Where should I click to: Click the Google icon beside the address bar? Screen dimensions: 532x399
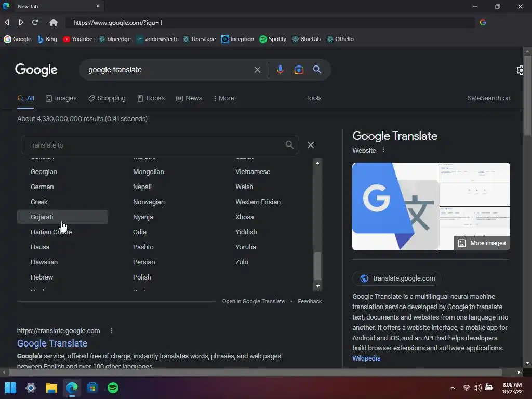[483, 22]
